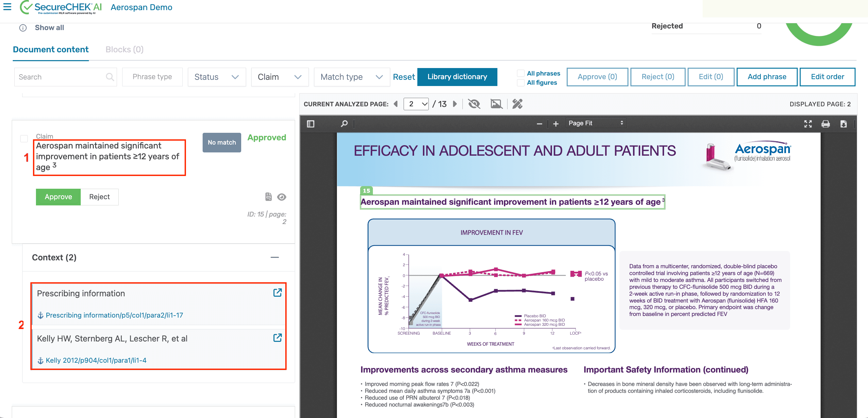The width and height of the screenshot is (868, 418).
Task: Open the Phrase type filter
Action: [x=152, y=77]
